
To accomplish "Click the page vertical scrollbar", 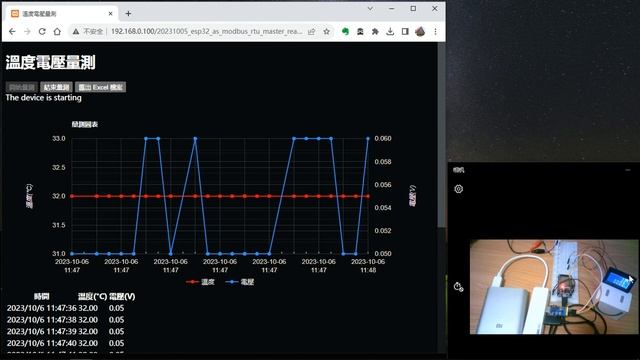I will [441, 135].
